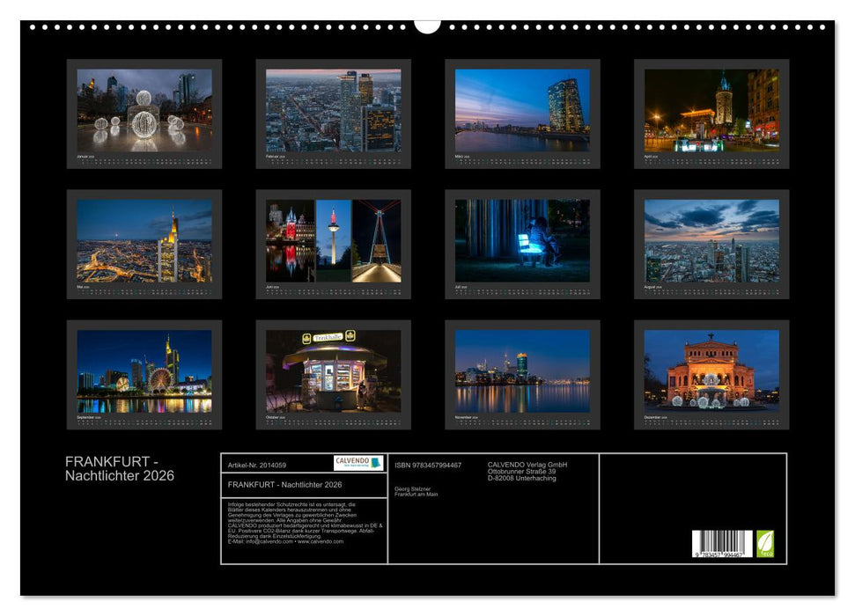This screenshot has height=616, width=855.
Task: Click the ISBN 9783457994467 text
Action: [x=428, y=465]
